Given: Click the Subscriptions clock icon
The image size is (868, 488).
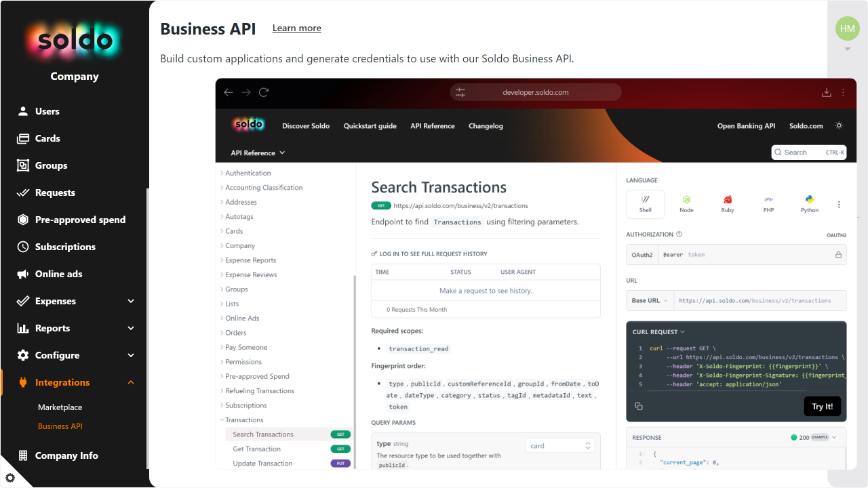Looking at the screenshot, I should pos(23,247).
